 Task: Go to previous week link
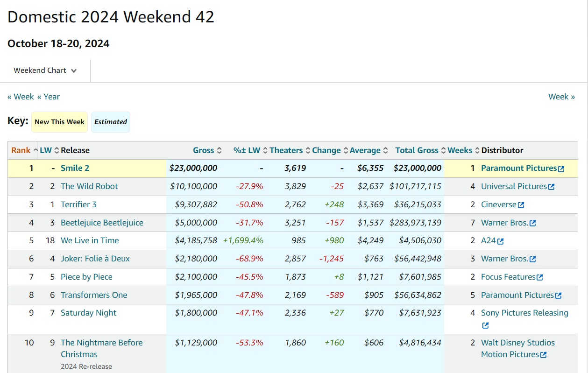pyautogui.click(x=21, y=97)
